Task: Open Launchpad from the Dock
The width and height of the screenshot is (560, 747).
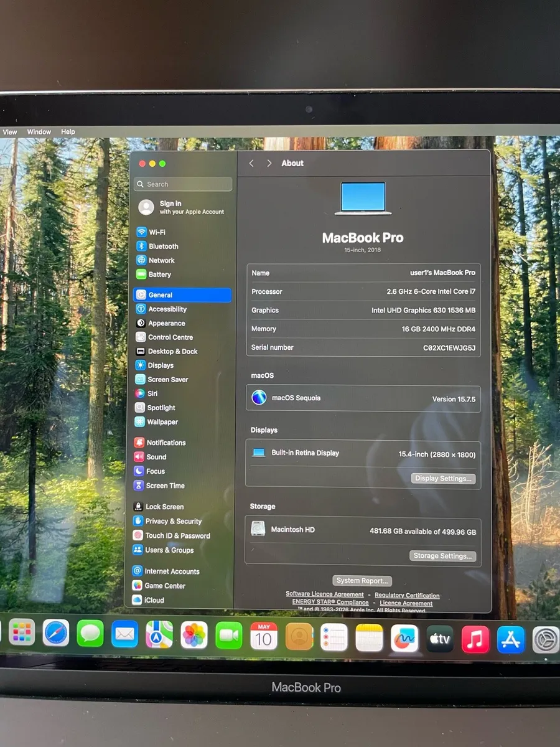Action: [22, 634]
